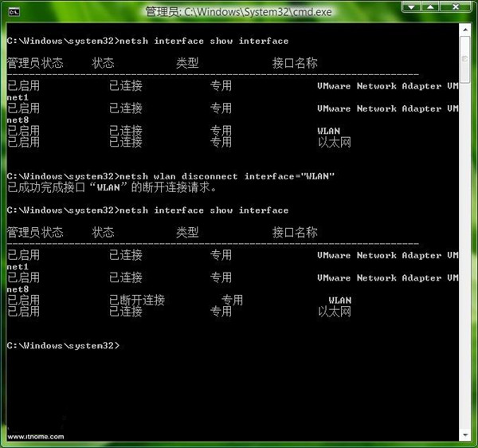Click net8 text in the first table

[17, 120]
